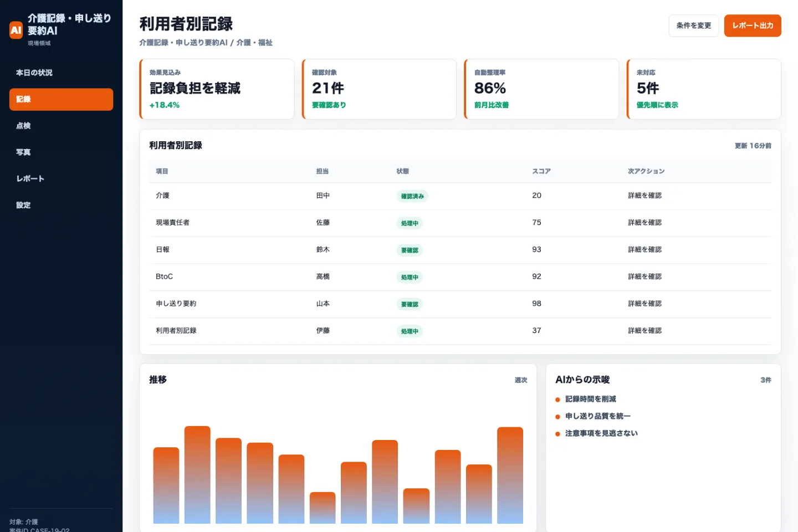The width and height of the screenshot is (798, 532).
Task: Select the 注意事項を見逃さない suggestion
Action: pyautogui.click(x=601, y=433)
